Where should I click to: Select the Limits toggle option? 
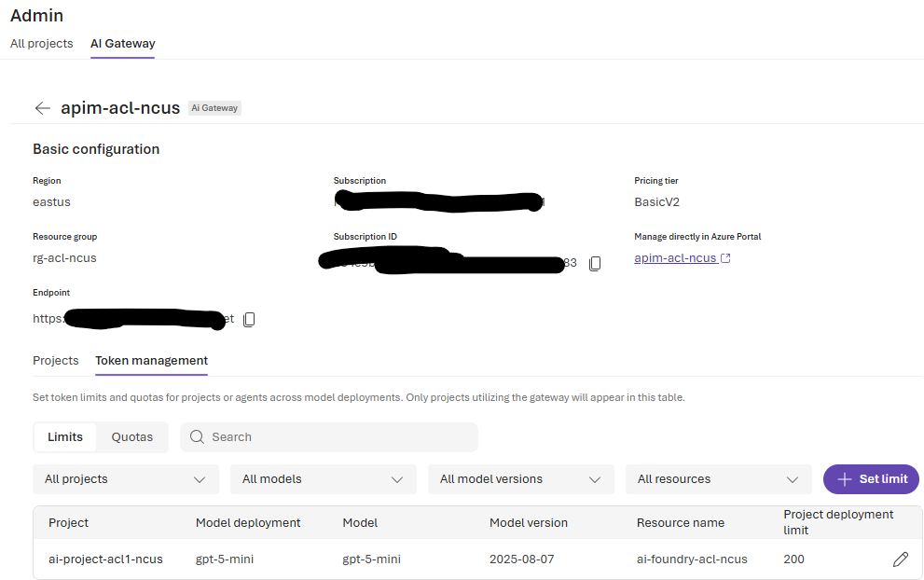click(65, 436)
